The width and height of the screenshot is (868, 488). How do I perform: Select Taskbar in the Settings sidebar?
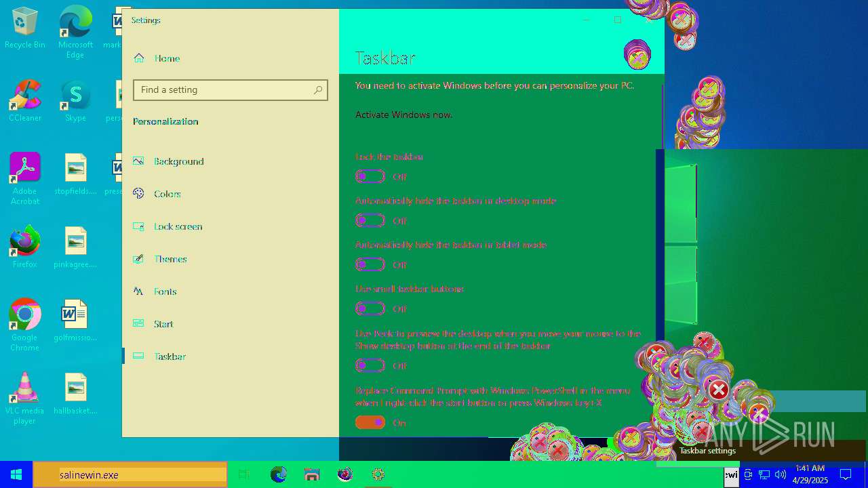[x=231, y=357]
